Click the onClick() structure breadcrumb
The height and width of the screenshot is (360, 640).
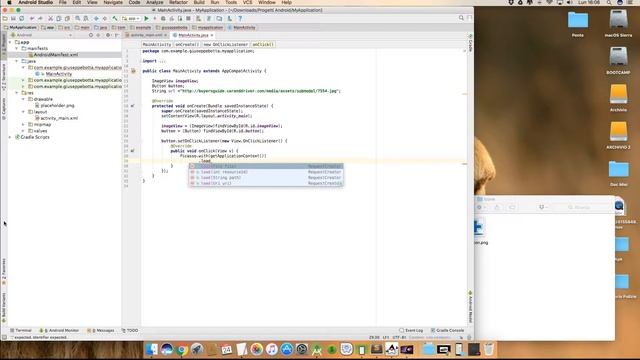(263, 44)
